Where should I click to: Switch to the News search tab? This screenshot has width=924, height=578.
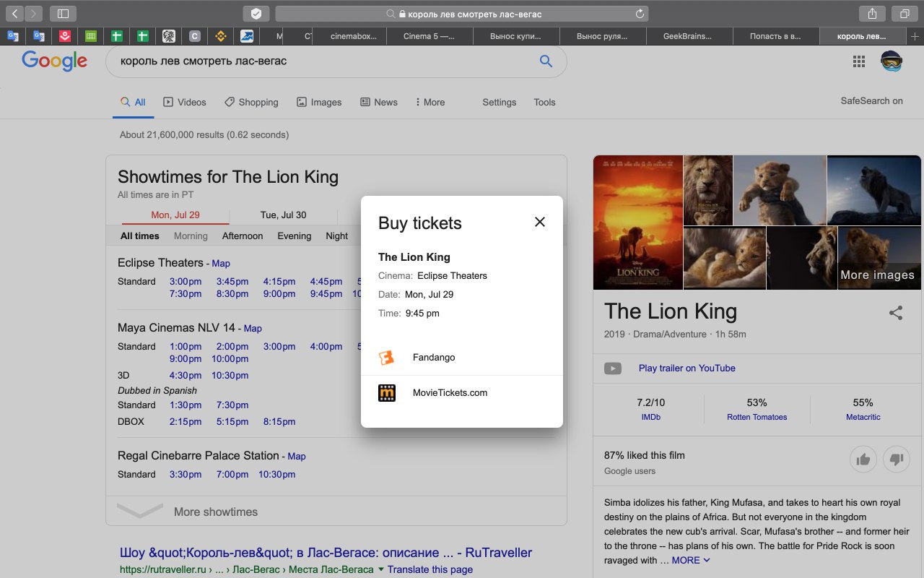click(379, 102)
